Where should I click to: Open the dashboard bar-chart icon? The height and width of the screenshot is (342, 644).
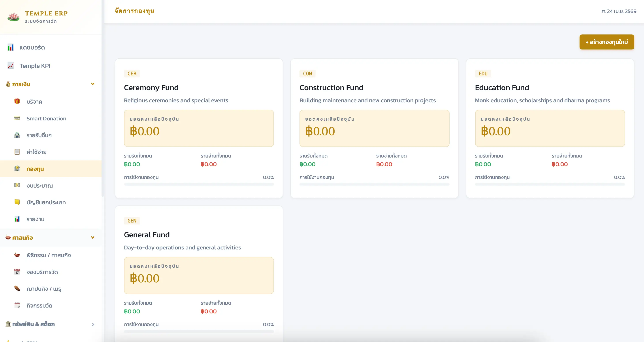tap(11, 47)
